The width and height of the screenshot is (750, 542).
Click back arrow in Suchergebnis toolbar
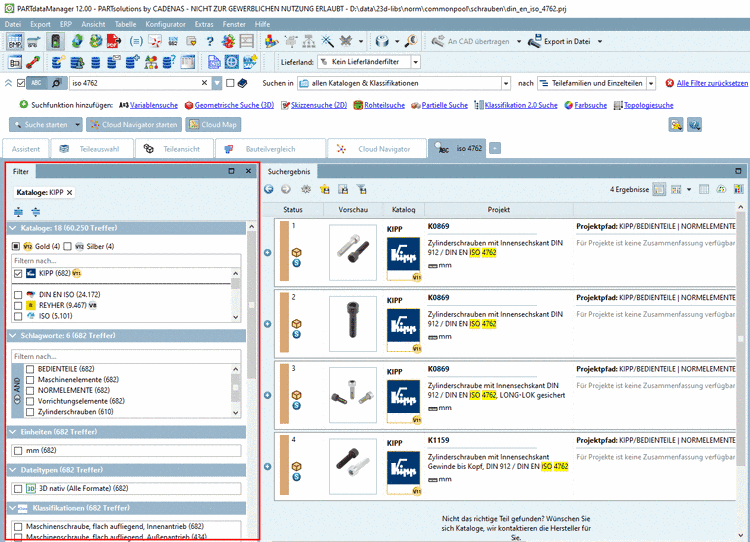tap(269, 189)
